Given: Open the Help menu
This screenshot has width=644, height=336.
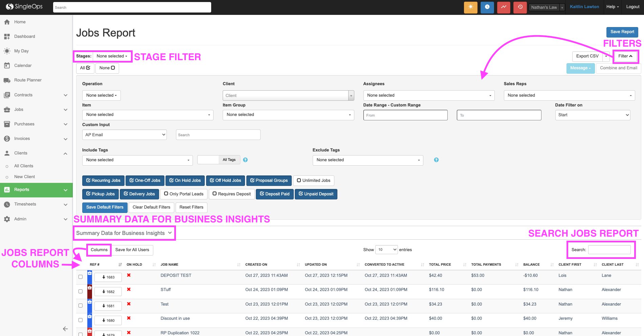Looking at the screenshot, I should 612,7.
